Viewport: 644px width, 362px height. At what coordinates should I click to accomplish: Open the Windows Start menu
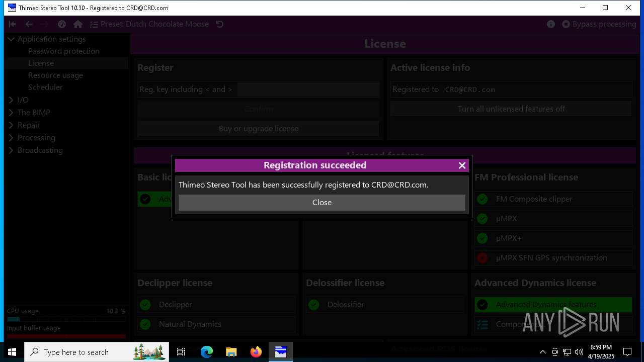12,352
